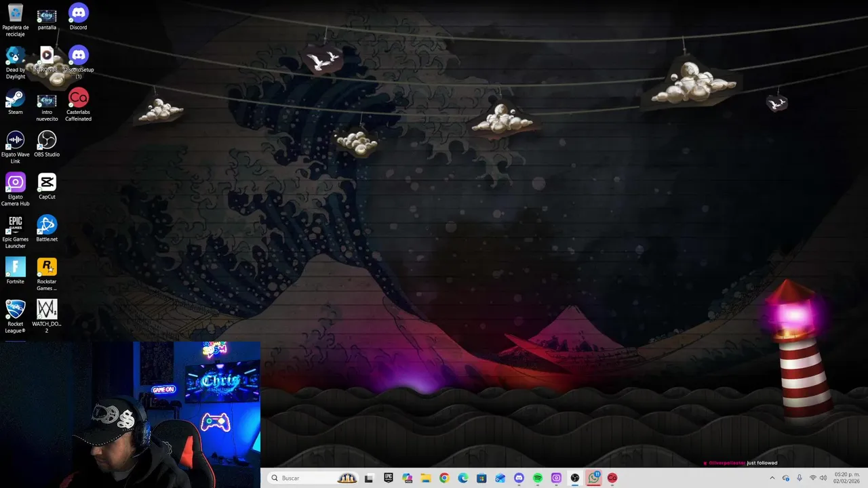This screenshot has width=868, height=488.
Task: Select the INTRO NUE... video file icon
Action: [x=47, y=60]
